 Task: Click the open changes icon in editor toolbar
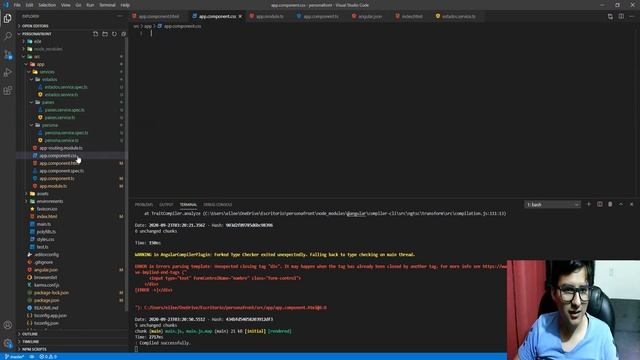[x=610, y=16]
